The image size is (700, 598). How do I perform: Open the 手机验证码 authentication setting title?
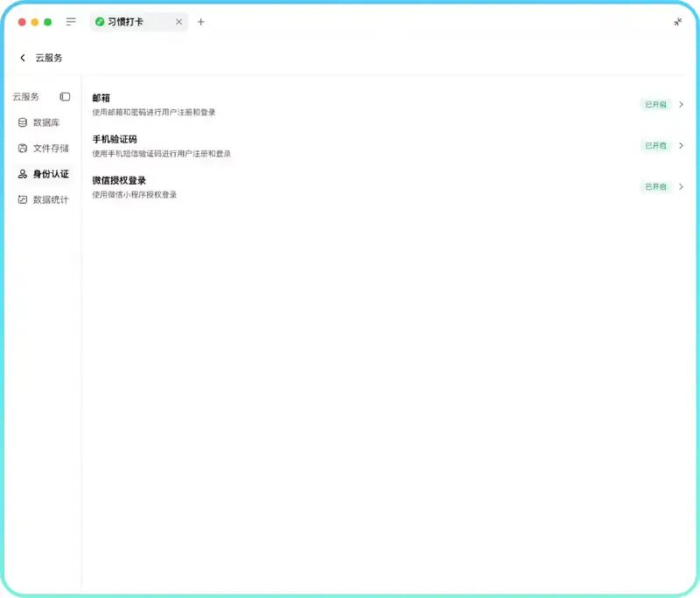pyautogui.click(x=115, y=139)
